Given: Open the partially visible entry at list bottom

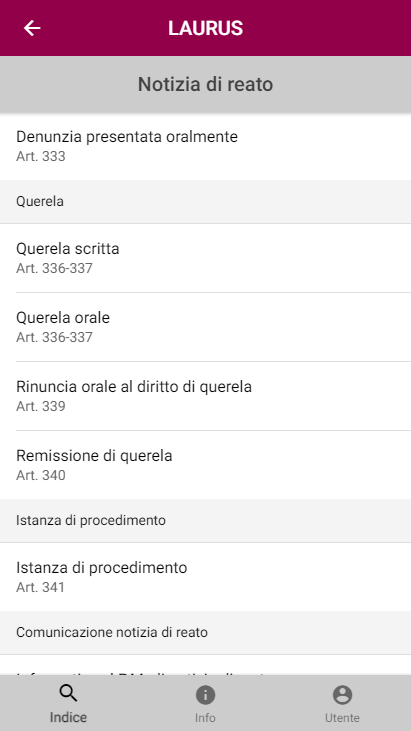Looking at the screenshot, I should (206, 665).
